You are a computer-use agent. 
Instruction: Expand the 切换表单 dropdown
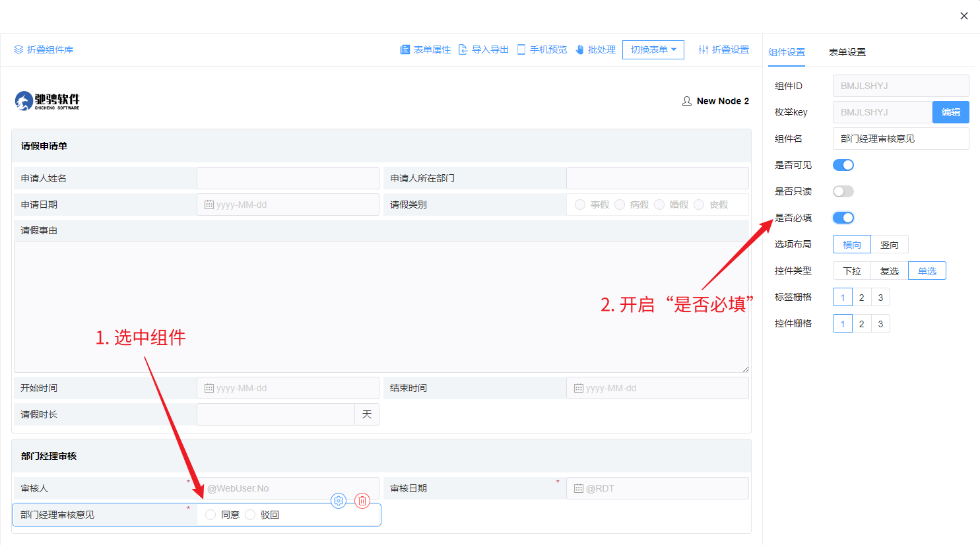pos(653,49)
